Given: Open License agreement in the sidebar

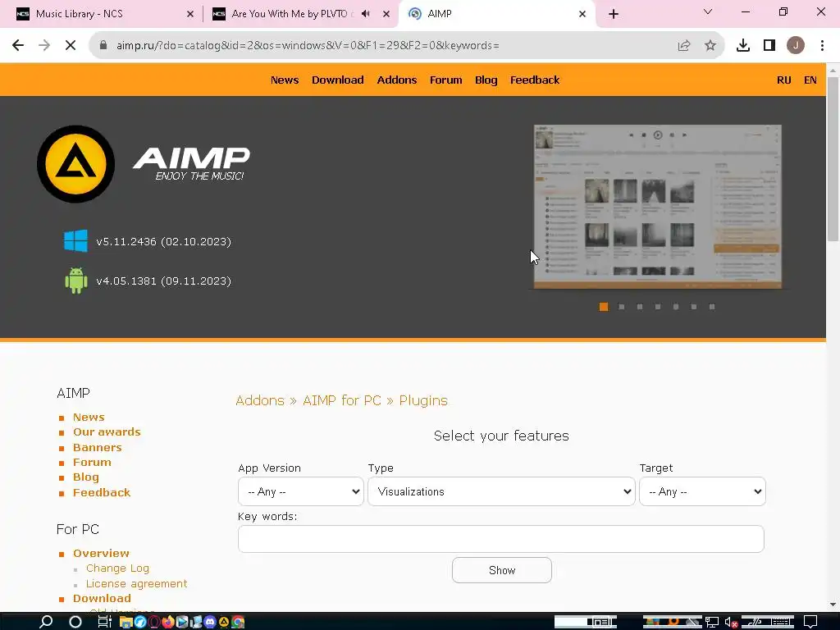Looking at the screenshot, I should pos(137,583).
